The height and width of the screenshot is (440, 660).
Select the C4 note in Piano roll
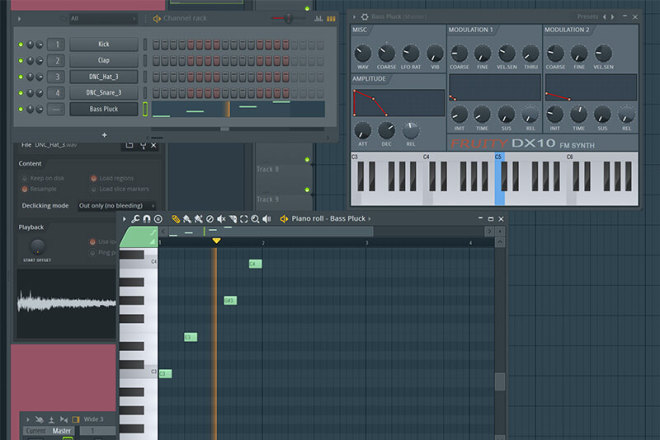[x=255, y=264]
